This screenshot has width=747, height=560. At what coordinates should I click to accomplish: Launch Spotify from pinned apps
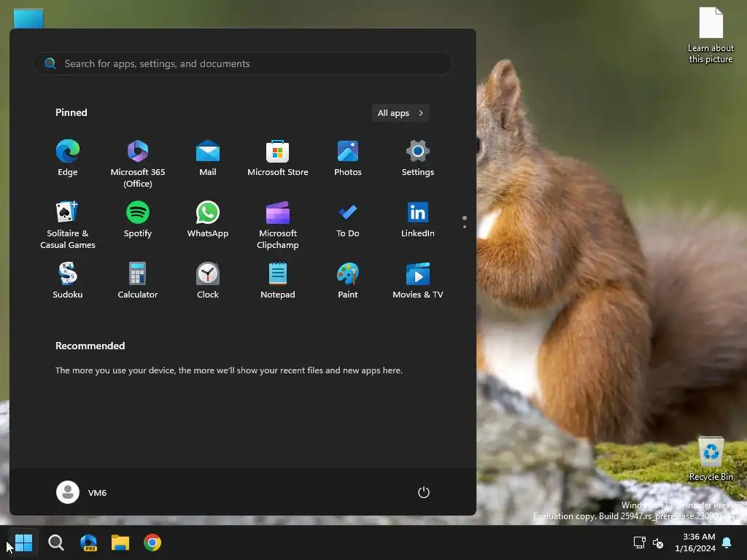(138, 219)
